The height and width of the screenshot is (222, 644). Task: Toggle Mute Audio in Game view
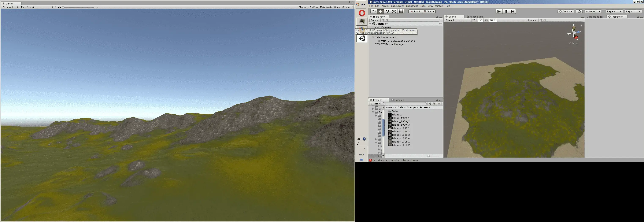point(326,7)
